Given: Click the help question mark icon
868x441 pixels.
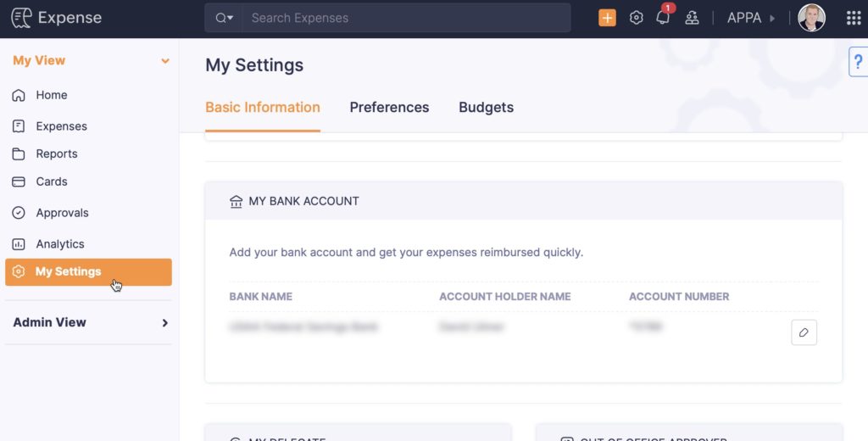Looking at the screenshot, I should (x=859, y=62).
